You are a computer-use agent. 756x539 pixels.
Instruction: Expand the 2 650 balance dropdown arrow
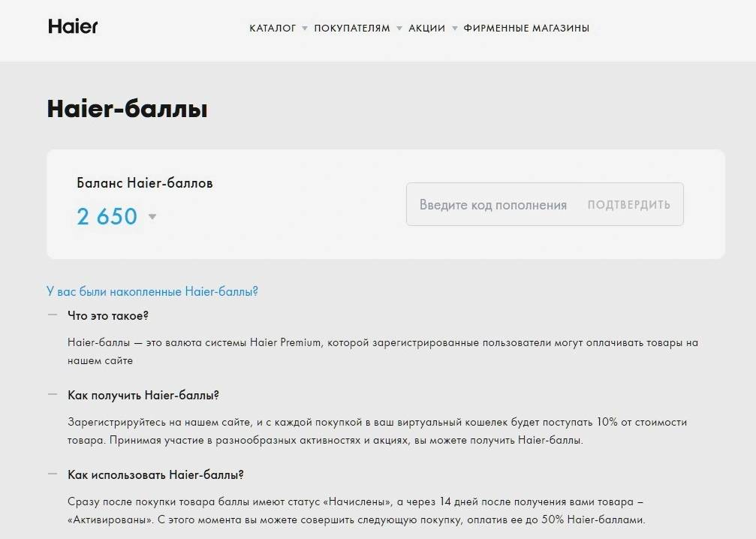coord(152,216)
